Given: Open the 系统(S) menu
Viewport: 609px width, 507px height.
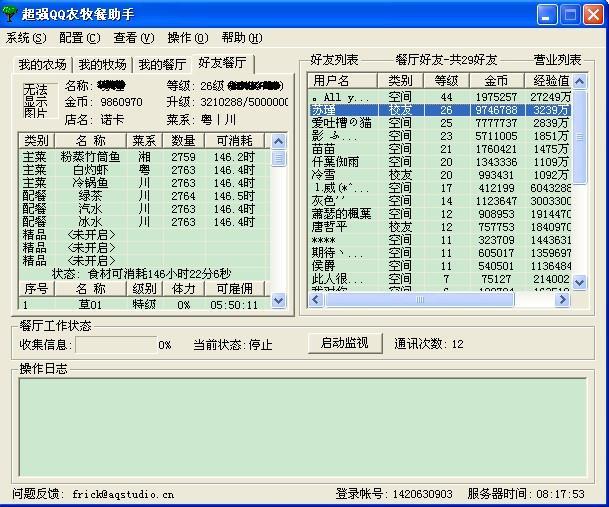Looking at the screenshot, I should click(x=26, y=38).
